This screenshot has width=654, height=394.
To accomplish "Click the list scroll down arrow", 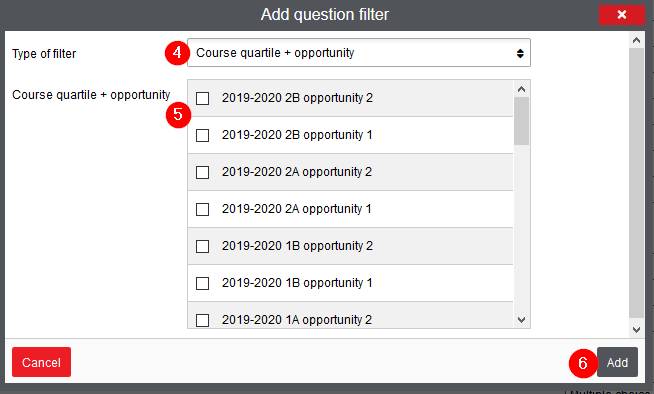I will click(x=521, y=320).
